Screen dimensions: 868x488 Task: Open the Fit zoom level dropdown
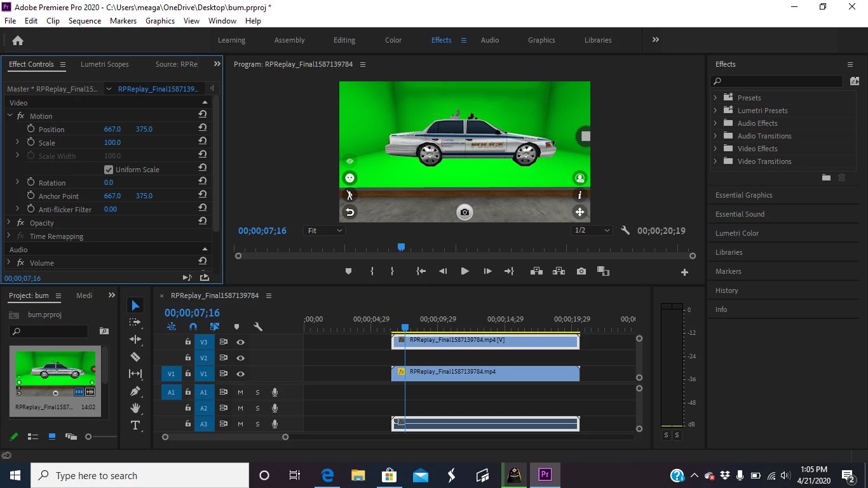(325, 231)
